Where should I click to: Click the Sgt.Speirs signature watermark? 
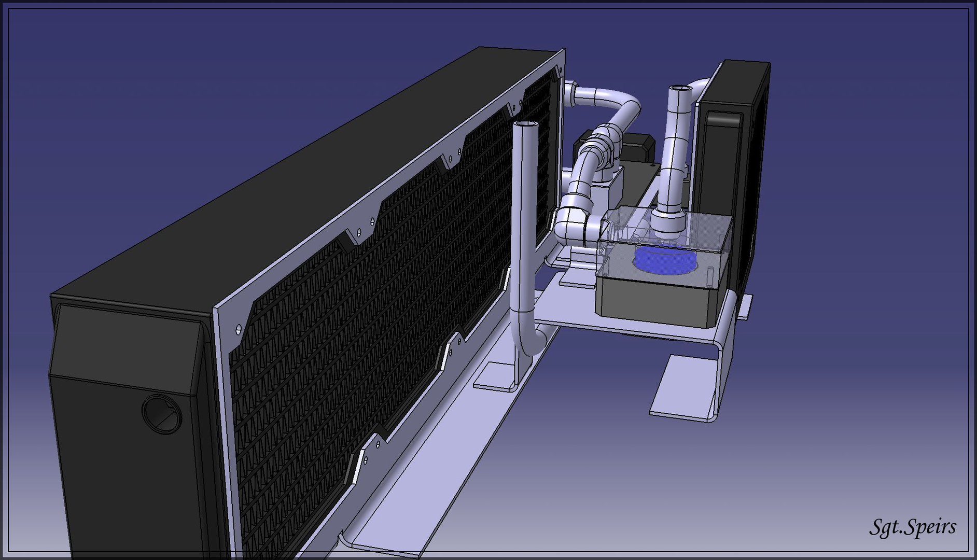[x=912, y=527]
